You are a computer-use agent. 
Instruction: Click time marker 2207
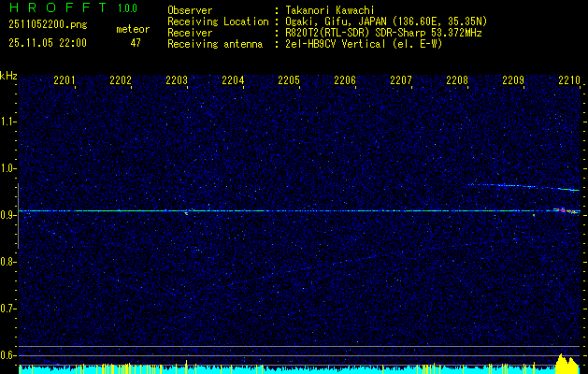coord(401,79)
